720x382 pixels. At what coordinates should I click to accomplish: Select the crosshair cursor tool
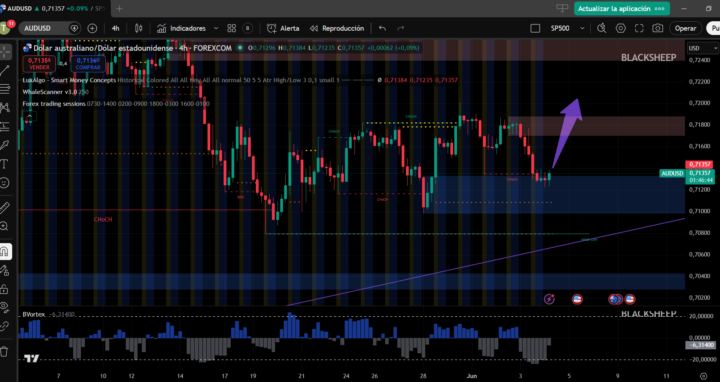click(5, 52)
